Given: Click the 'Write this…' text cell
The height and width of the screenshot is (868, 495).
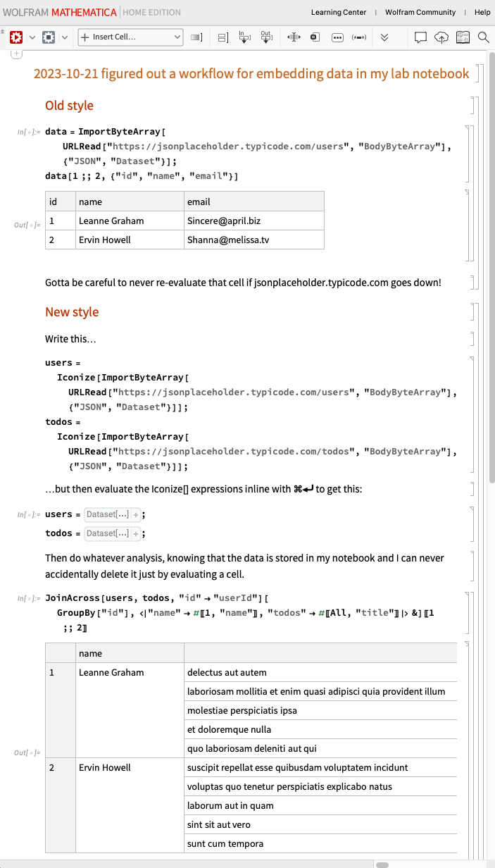Looking at the screenshot, I should 70,339.
